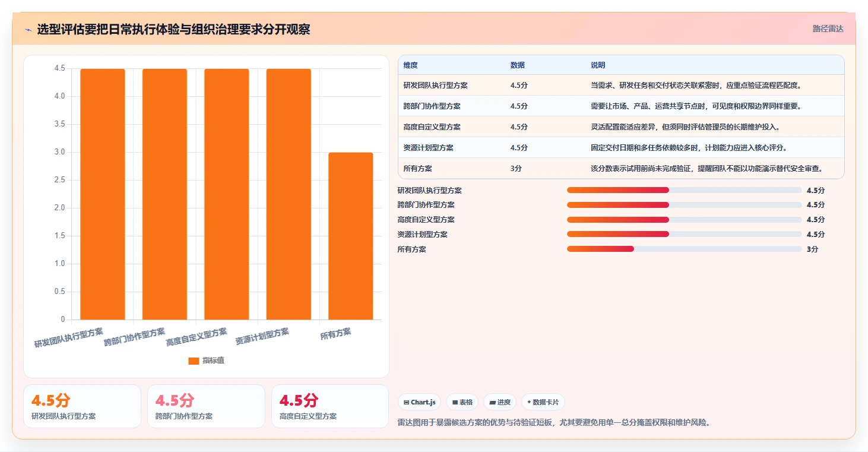Viewport: 868px width, 452px height.
Task: Select the 表格 chip
Action: pos(462,402)
